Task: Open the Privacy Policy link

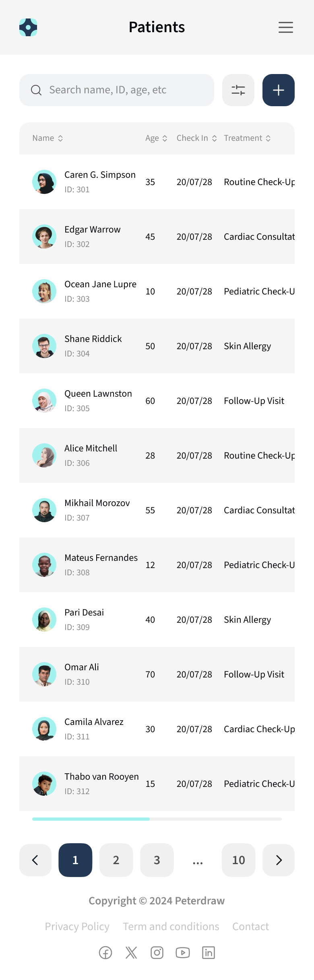Action: [77, 926]
